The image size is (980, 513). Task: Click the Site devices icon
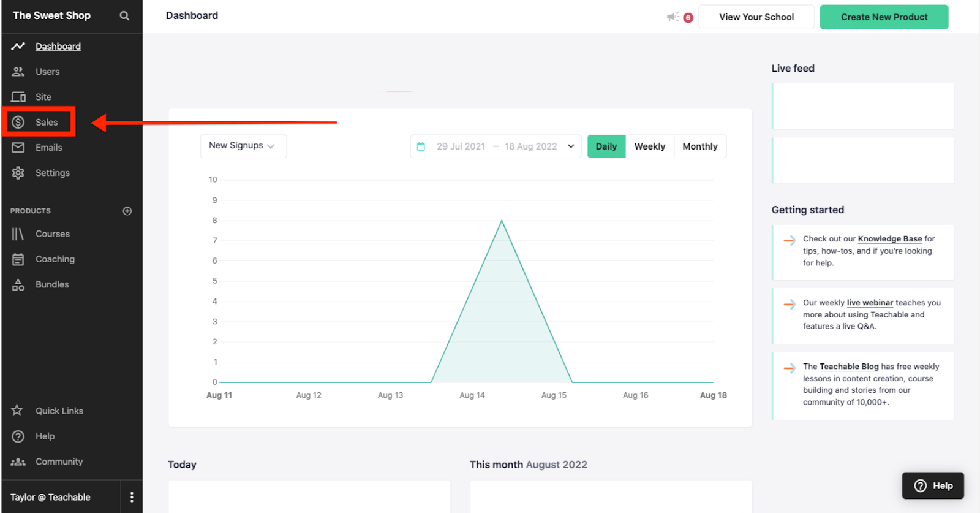coord(18,97)
